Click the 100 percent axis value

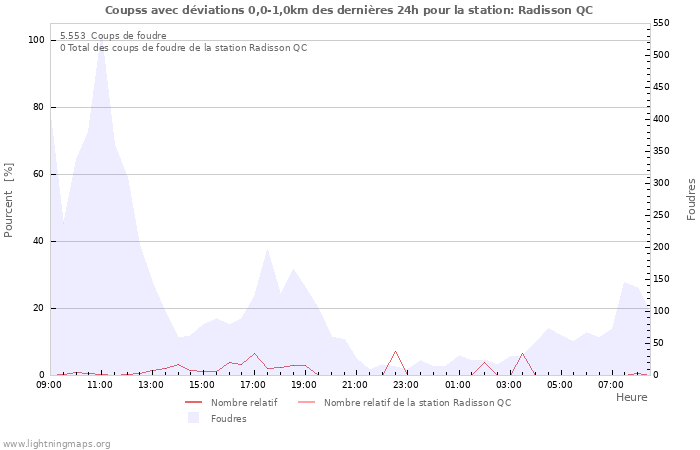tap(37, 40)
